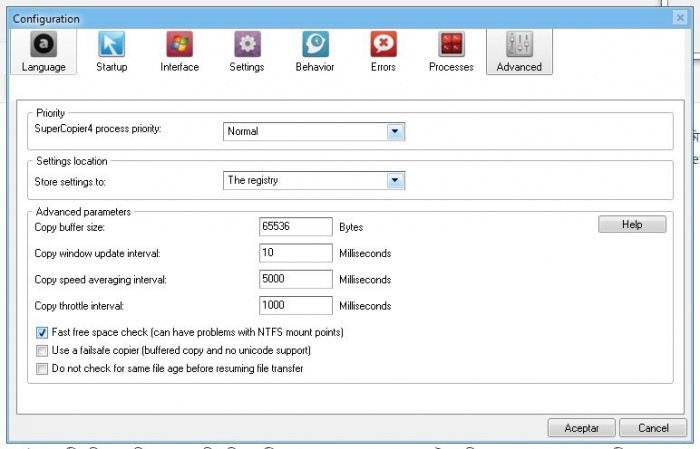
Task: Open the Processes tab icon
Action: [x=451, y=44]
